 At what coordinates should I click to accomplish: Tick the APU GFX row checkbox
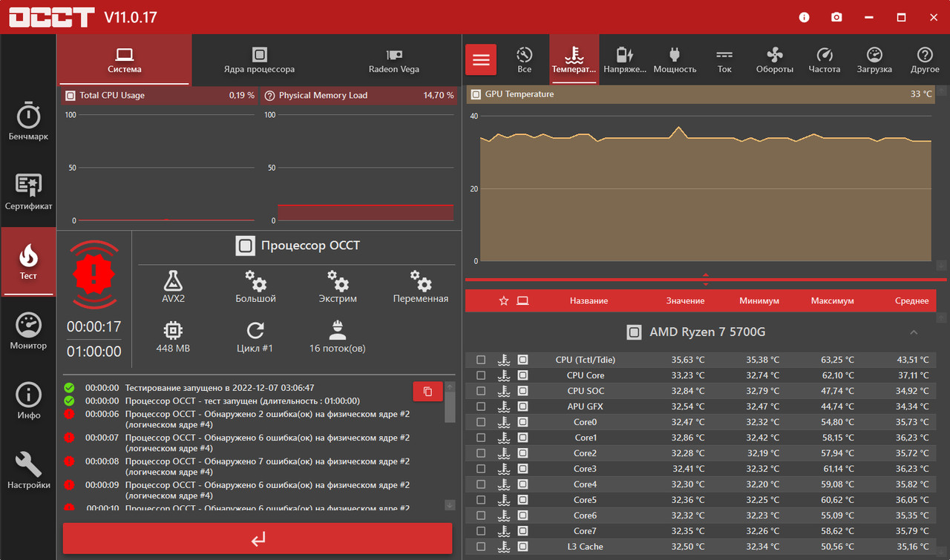click(x=481, y=406)
